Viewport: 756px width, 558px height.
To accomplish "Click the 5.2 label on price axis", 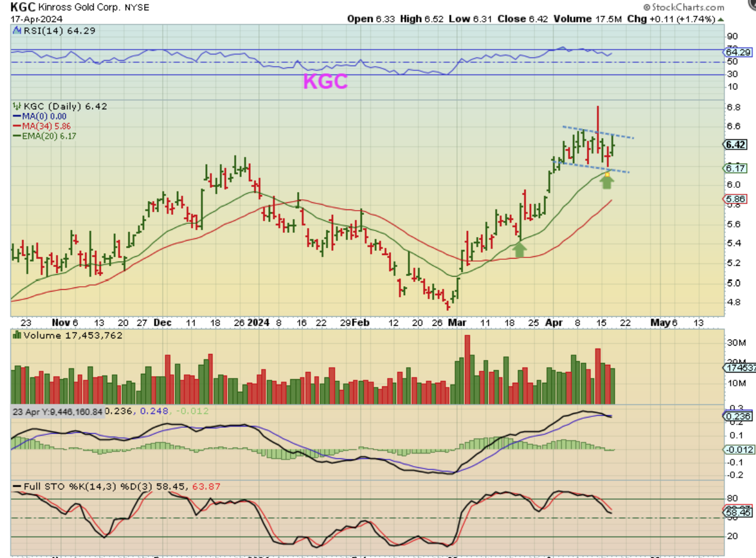I will 735,263.
